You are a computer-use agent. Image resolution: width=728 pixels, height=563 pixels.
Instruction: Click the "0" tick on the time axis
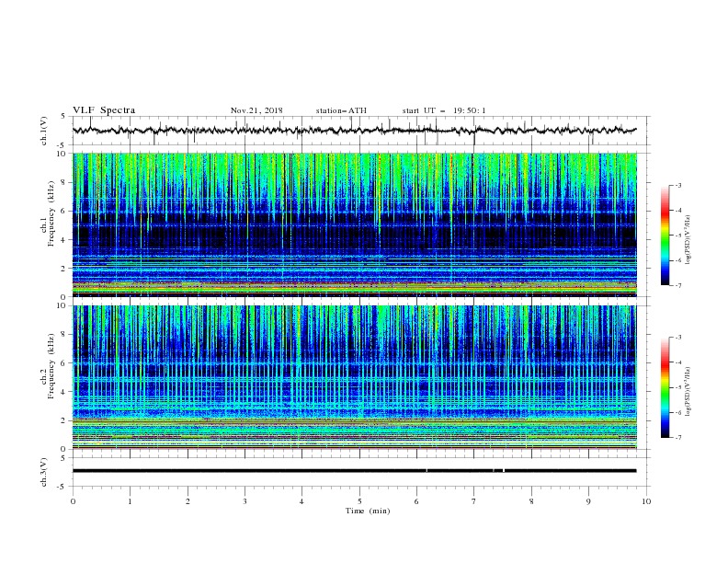pyautogui.click(x=73, y=501)
